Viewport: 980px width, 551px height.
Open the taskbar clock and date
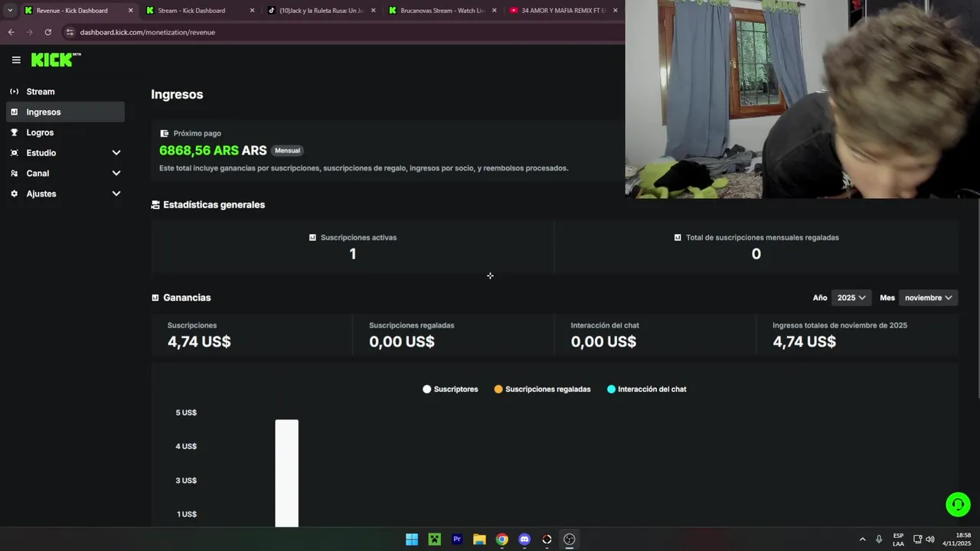[x=957, y=540]
